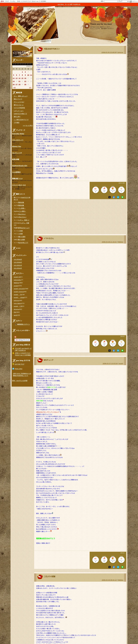138x644 pixels.
Task: Share WSチェック post on Hatena bookmark
Action: (118, 567)
